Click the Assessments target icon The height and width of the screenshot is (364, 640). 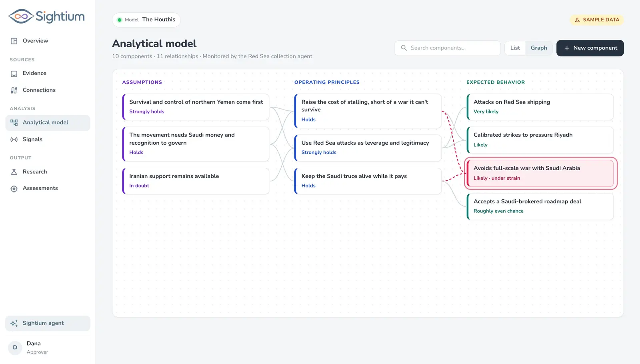14,189
